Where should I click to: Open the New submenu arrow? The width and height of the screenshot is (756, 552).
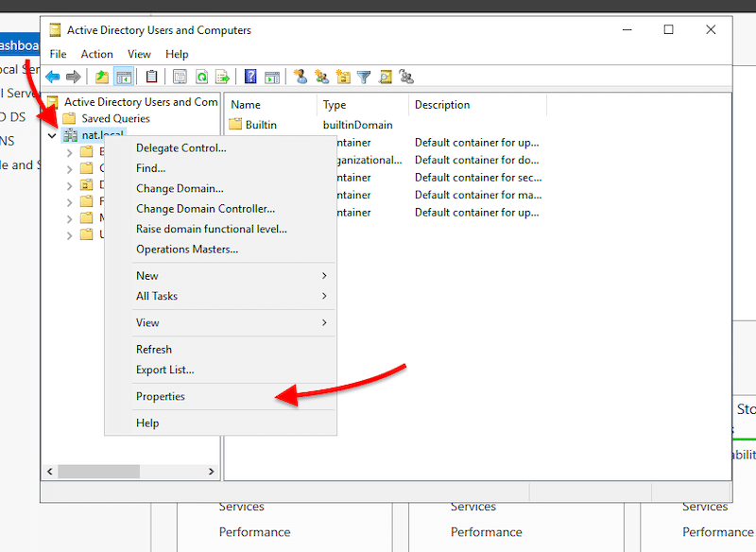324,275
